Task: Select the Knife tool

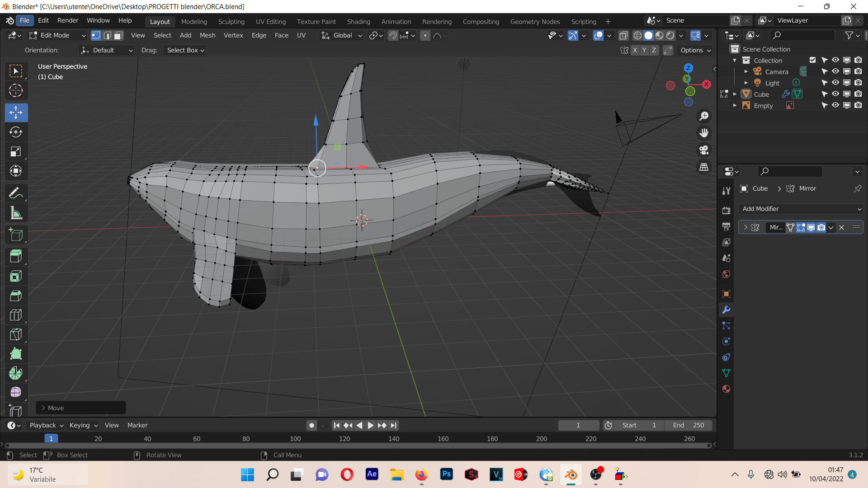Action: (16, 334)
